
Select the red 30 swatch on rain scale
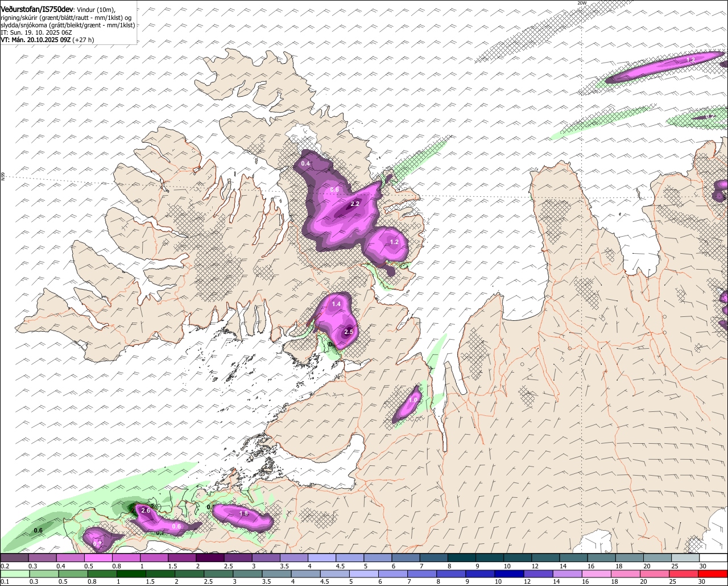(x=713, y=574)
